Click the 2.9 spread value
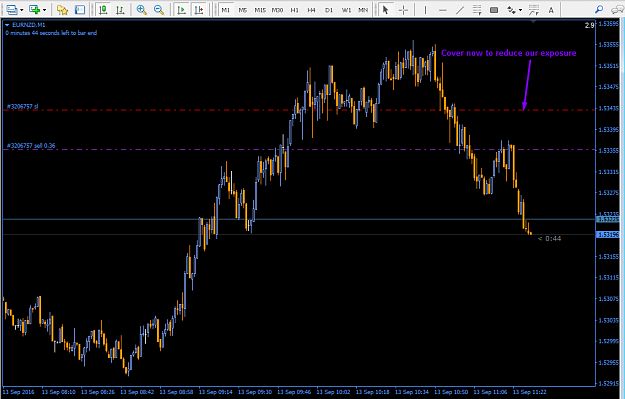 (590, 25)
